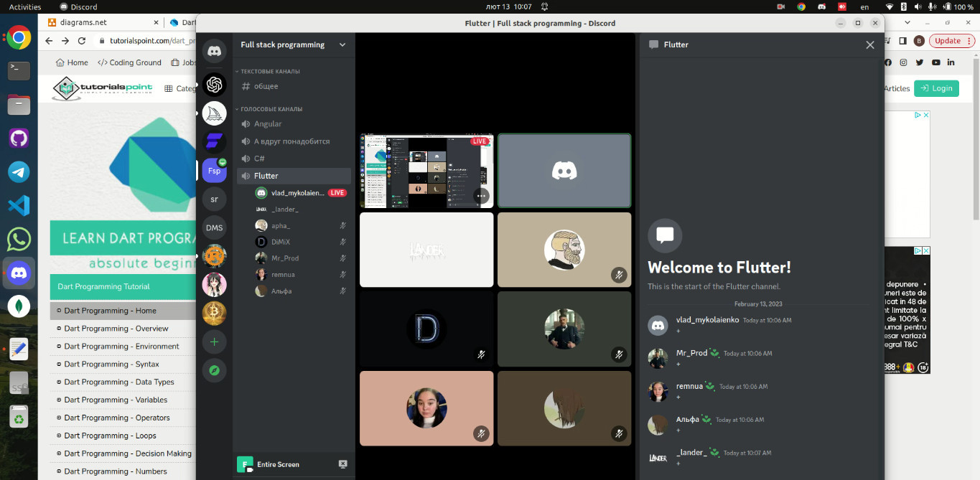Open text editor from the dock

[x=19, y=349]
